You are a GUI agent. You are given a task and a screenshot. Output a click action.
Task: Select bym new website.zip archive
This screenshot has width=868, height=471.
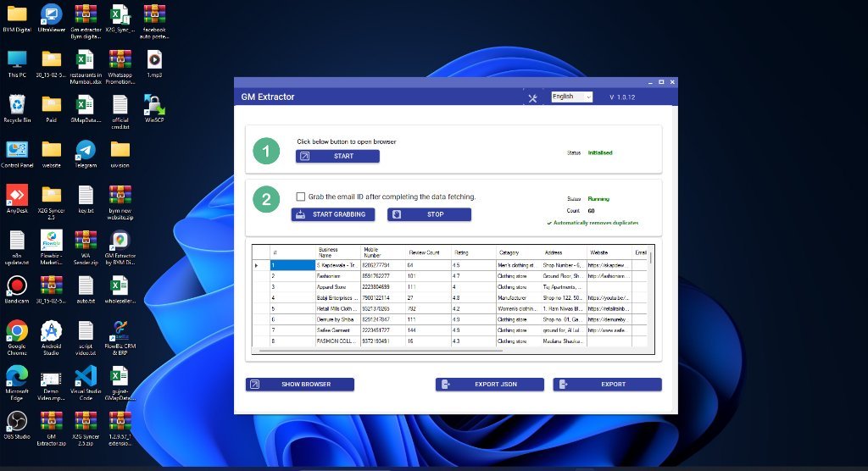tap(120, 203)
